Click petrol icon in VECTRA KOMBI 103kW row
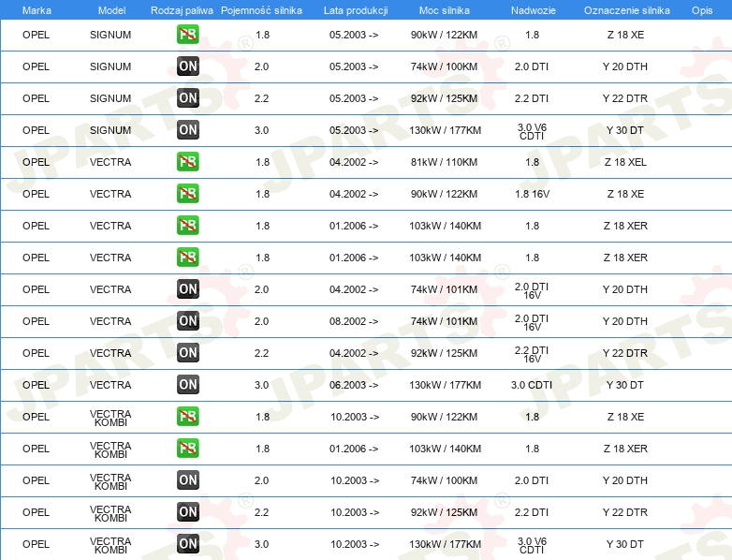Image resolution: width=732 pixels, height=560 pixels. 187,449
